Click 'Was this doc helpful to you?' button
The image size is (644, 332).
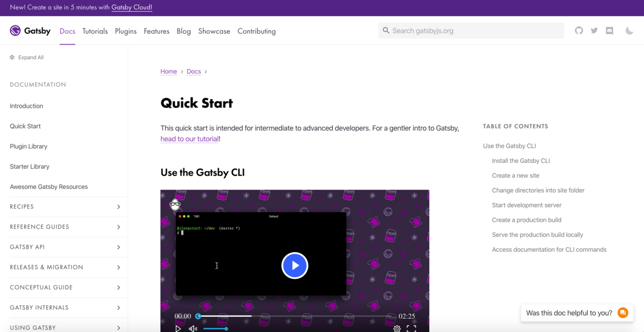click(577, 313)
